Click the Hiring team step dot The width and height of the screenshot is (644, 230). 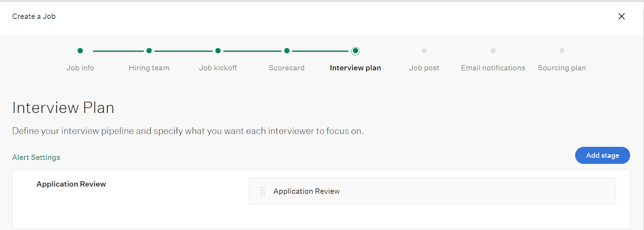click(x=149, y=51)
